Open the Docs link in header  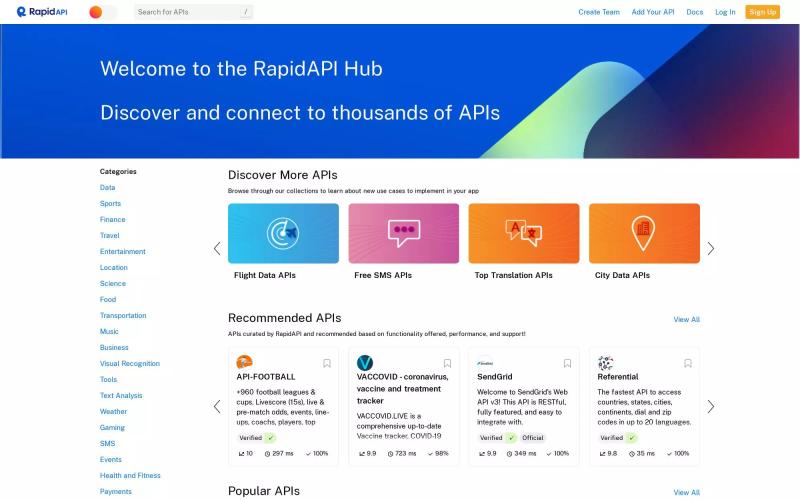point(694,12)
